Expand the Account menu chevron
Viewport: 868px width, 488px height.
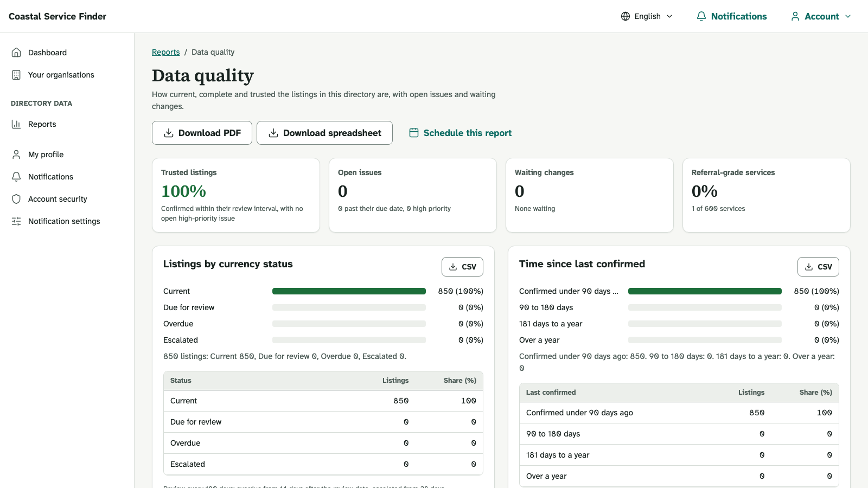click(x=848, y=16)
